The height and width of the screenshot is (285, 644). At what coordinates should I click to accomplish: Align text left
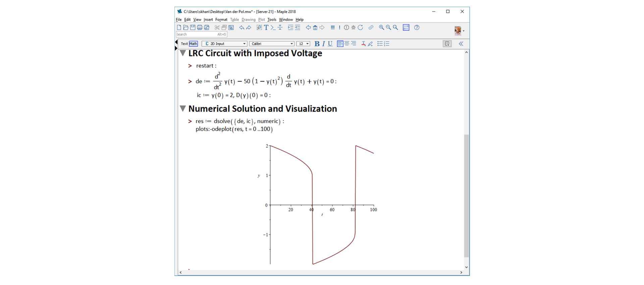(x=340, y=44)
